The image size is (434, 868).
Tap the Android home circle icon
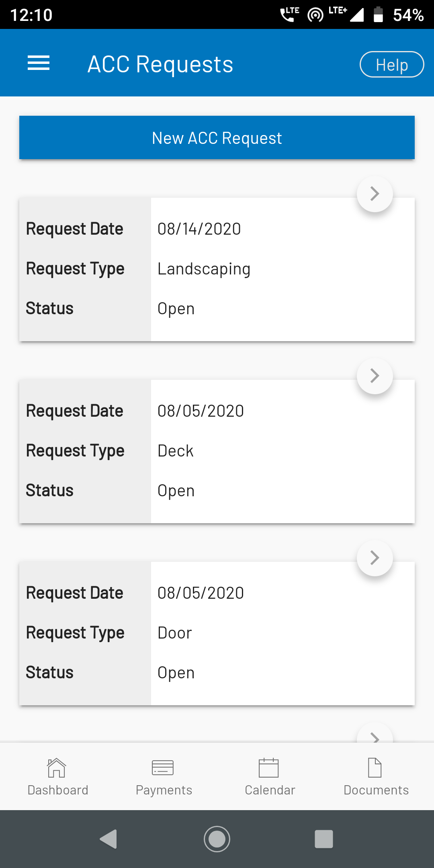[x=217, y=839]
